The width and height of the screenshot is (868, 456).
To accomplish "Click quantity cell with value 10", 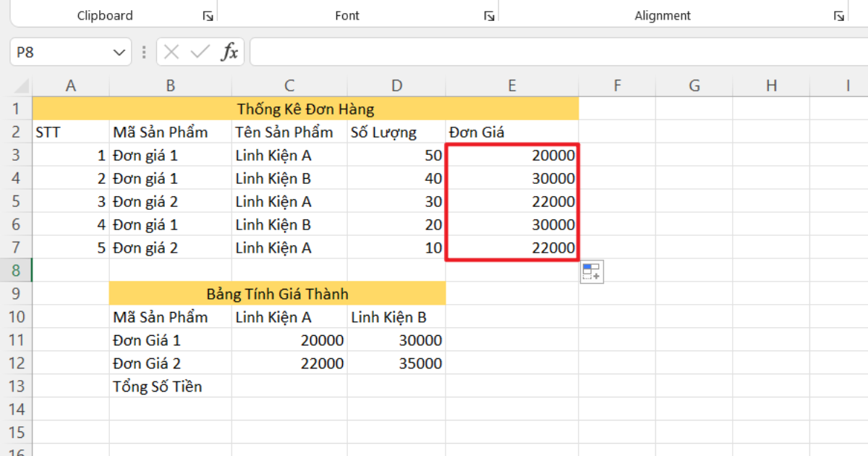I will (x=396, y=248).
